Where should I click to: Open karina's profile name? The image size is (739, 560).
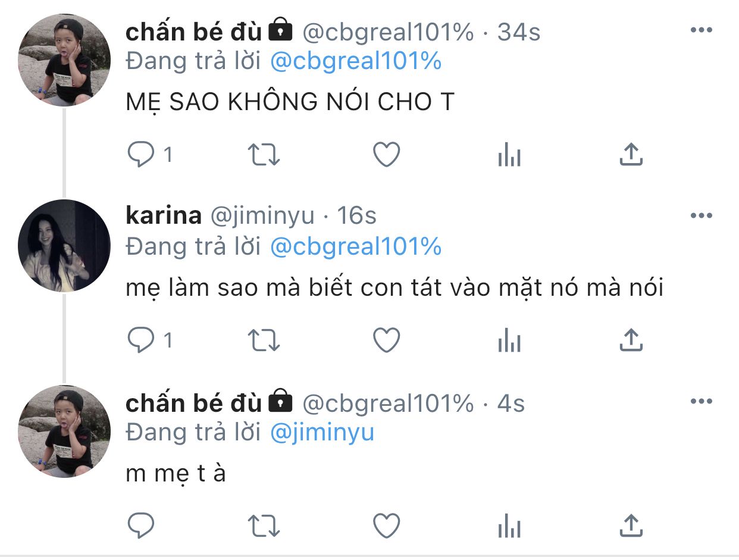click(x=164, y=216)
